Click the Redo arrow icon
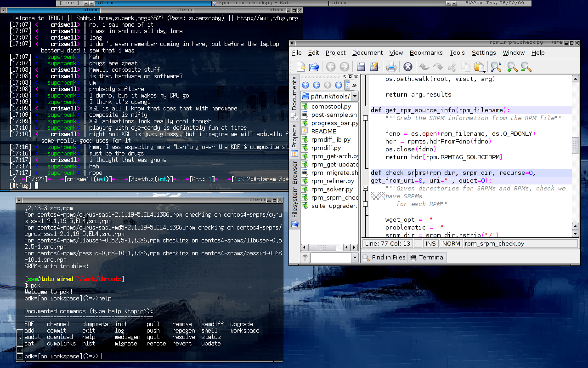This screenshot has width=588, height=368. [438, 67]
